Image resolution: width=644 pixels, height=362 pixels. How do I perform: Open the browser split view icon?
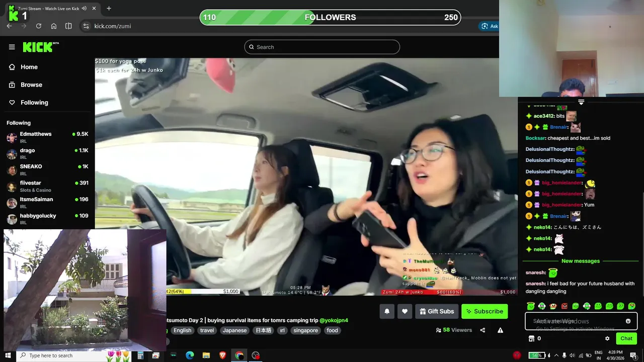68,26
